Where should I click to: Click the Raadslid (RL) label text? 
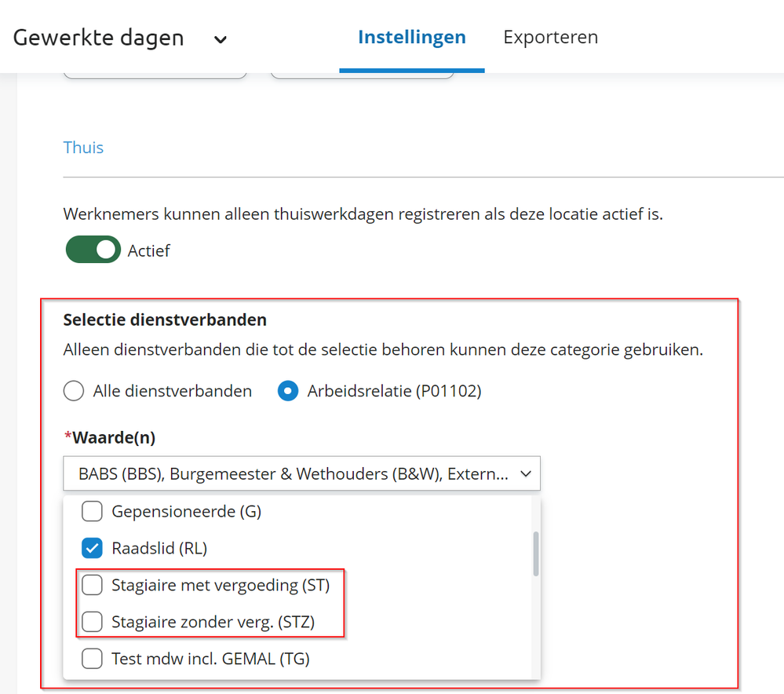[159, 548]
